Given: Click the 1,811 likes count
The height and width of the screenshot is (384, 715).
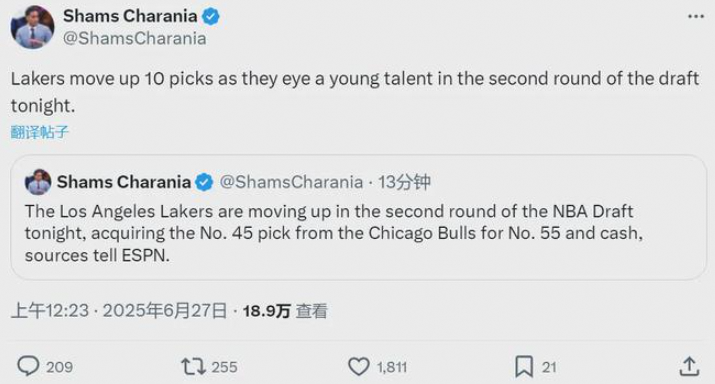Looking at the screenshot, I should pyautogui.click(x=392, y=367).
